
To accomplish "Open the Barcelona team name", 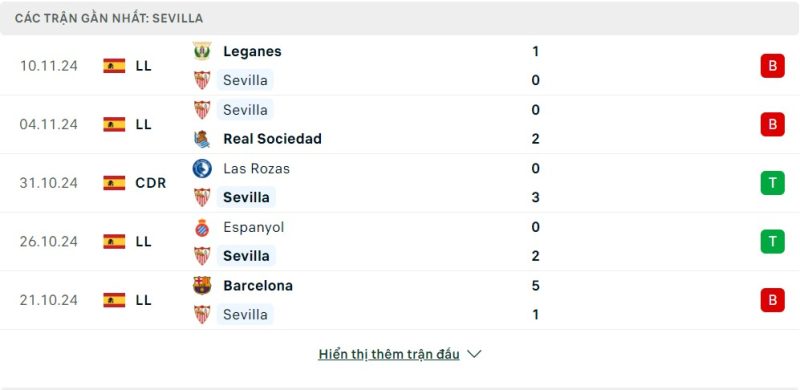I will [x=258, y=285].
